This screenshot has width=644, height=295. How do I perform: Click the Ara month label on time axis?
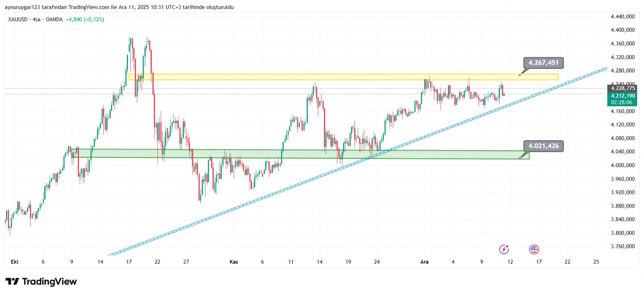[424, 262]
